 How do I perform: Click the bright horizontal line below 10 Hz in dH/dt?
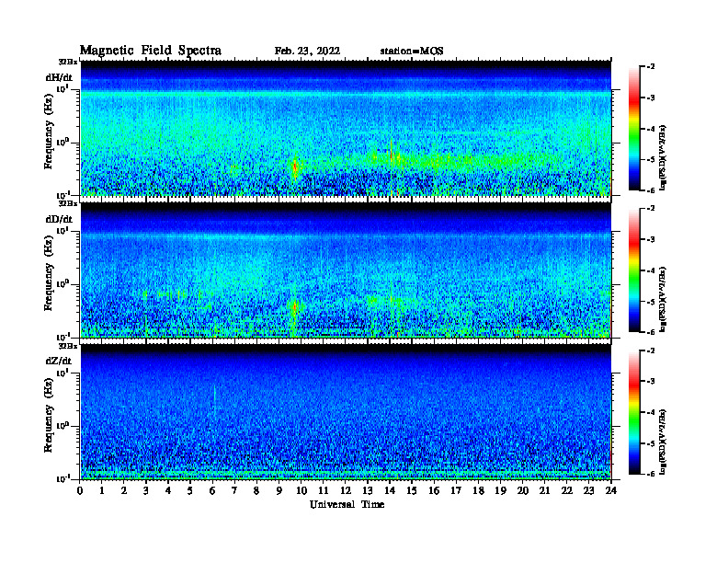[x=346, y=94]
